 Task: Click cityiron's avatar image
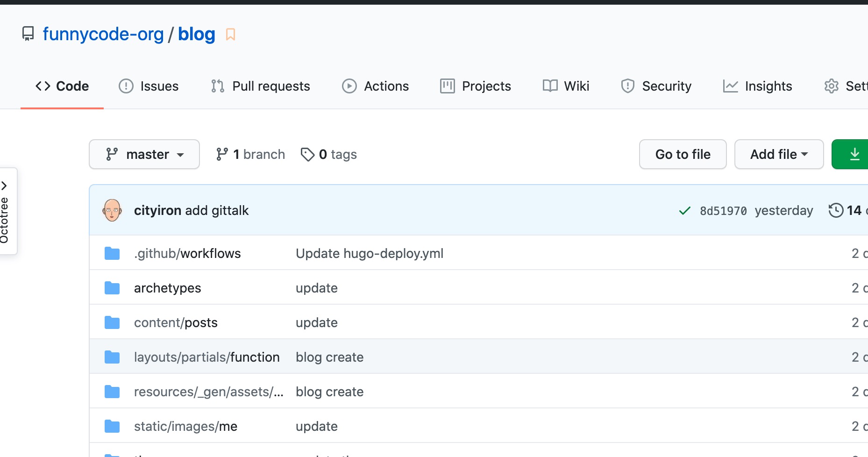[x=112, y=210]
